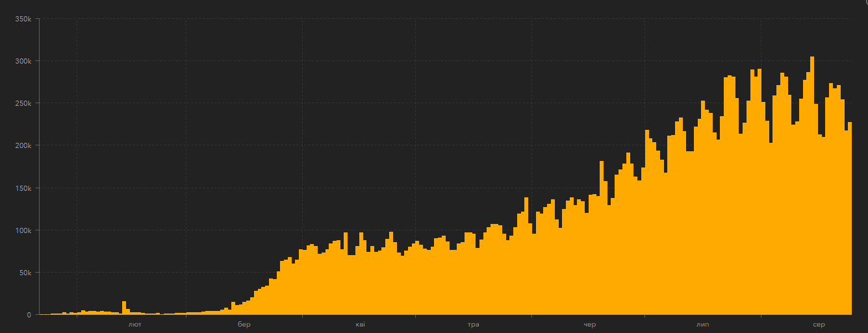
Task: Click the 0 label on y-axis
Action: pyautogui.click(x=29, y=315)
